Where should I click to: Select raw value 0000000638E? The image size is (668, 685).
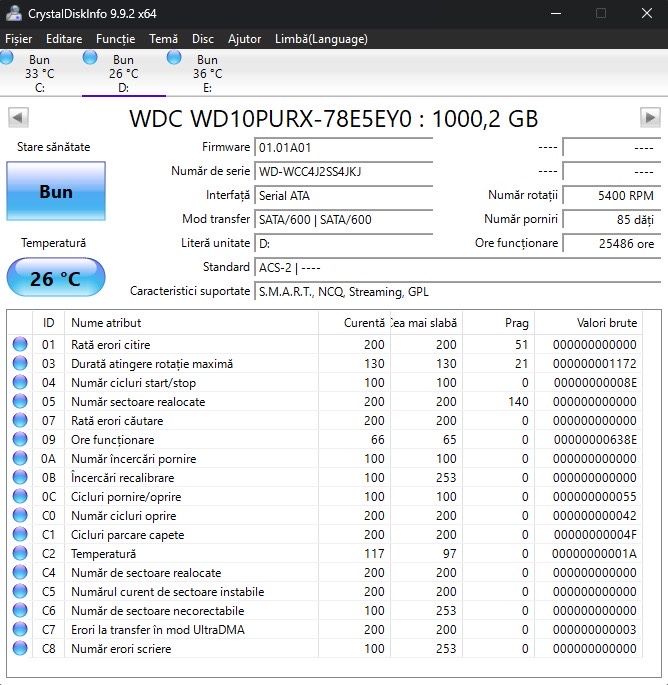(595, 439)
